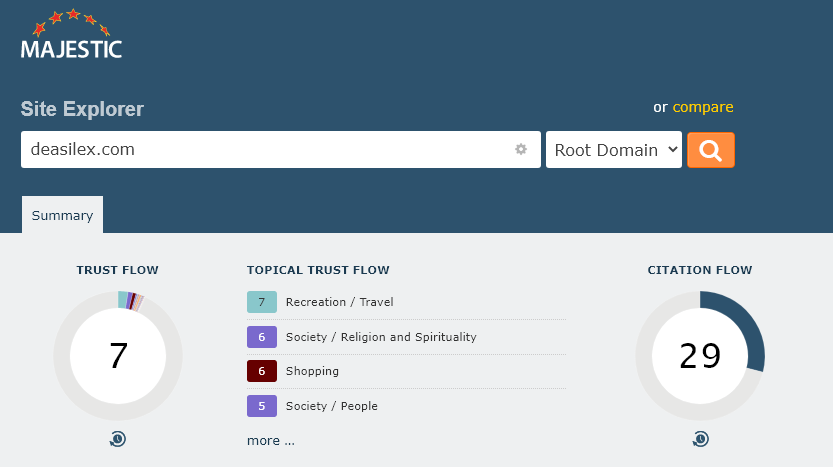Click purple swatch for Society / People

click(261, 406)
